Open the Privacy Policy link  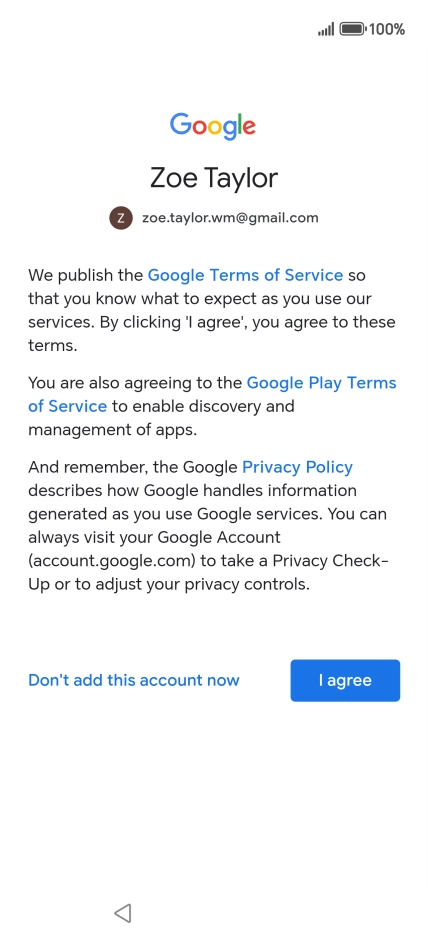[x=297, y=467]
